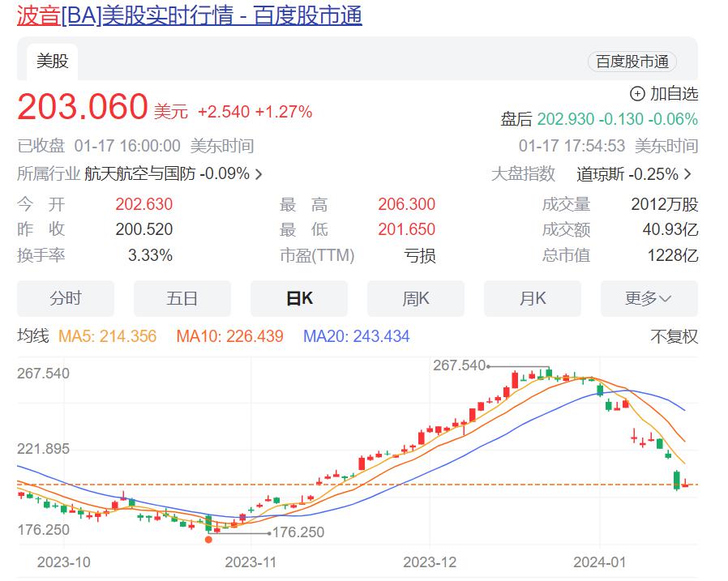Viewport: 728px width, 581px height.
Task: Switch to 分时 chart tab
Action: (x=66, y=298)
